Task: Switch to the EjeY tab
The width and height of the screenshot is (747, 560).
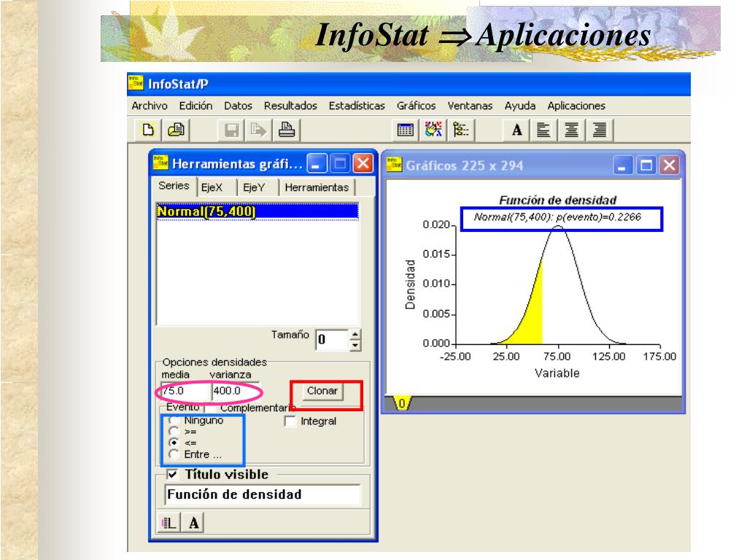Action: 254,187
